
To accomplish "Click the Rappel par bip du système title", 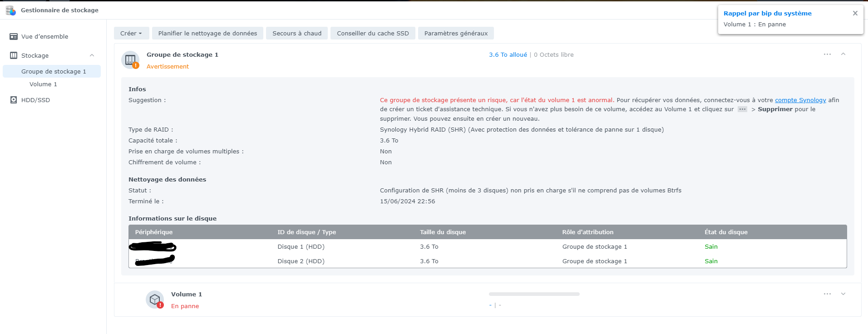I will tap(767, 13).
